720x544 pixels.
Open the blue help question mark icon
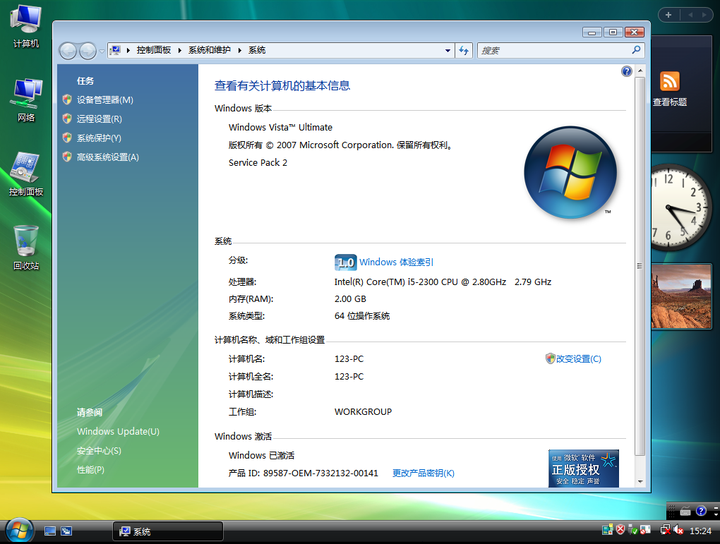626,71
